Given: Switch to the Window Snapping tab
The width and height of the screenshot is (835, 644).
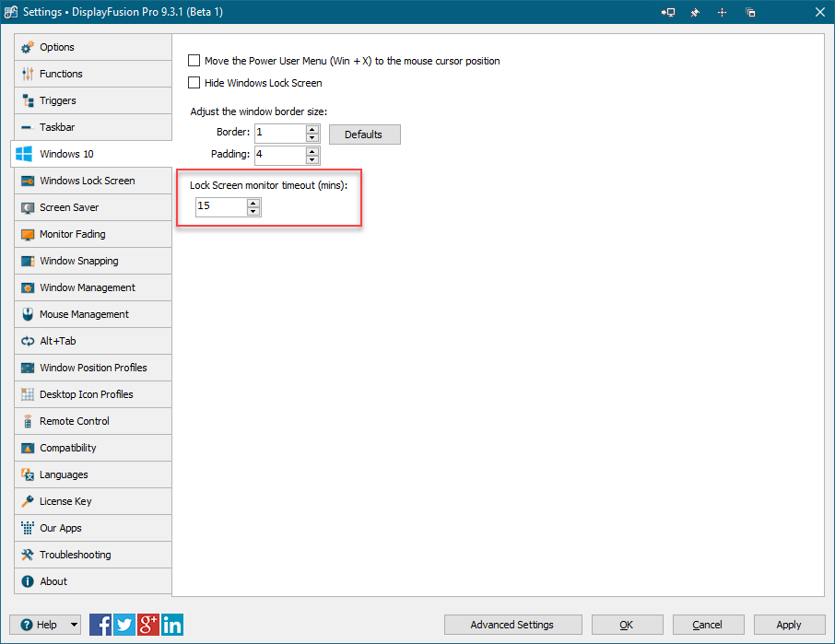Looking at the screenshot, I should click(79, 261).
